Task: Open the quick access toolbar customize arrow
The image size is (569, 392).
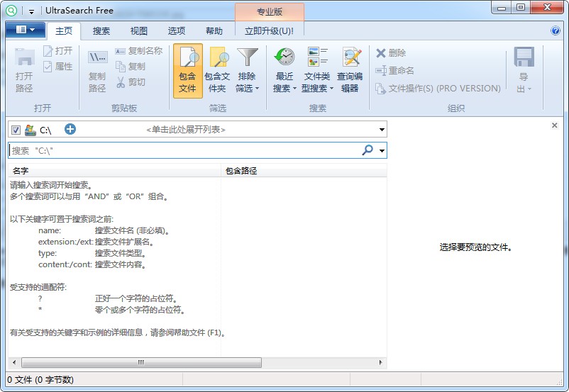Action: point(31,11)
